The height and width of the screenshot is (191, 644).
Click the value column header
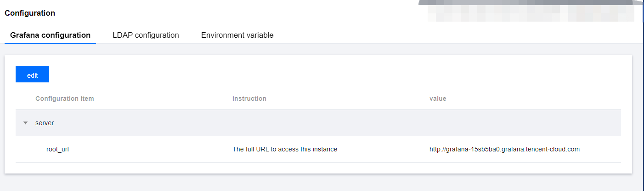pos(438,98)
